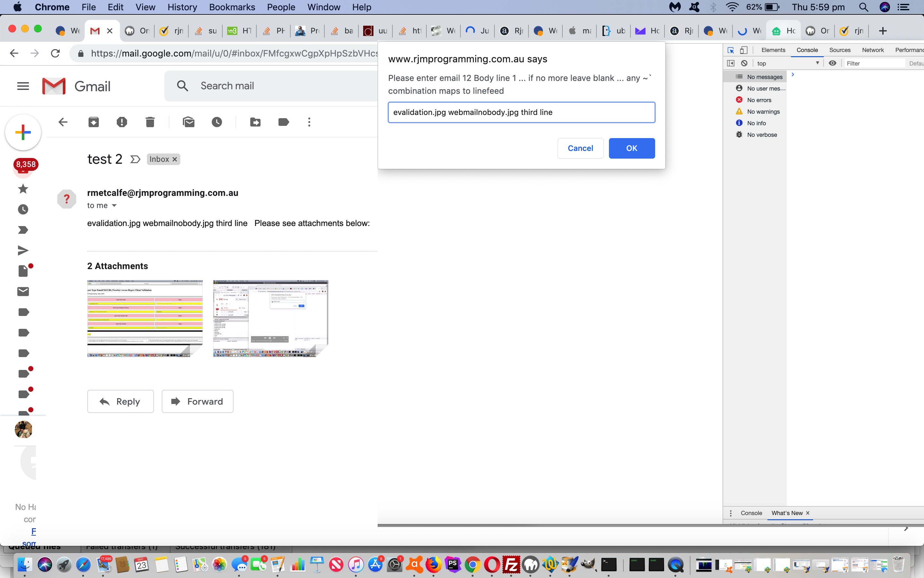Image resolution: width=924 pixels, height=578 pixels.
Task: Select 'No errors' in console sidebar
Action: tap(755, 100)
